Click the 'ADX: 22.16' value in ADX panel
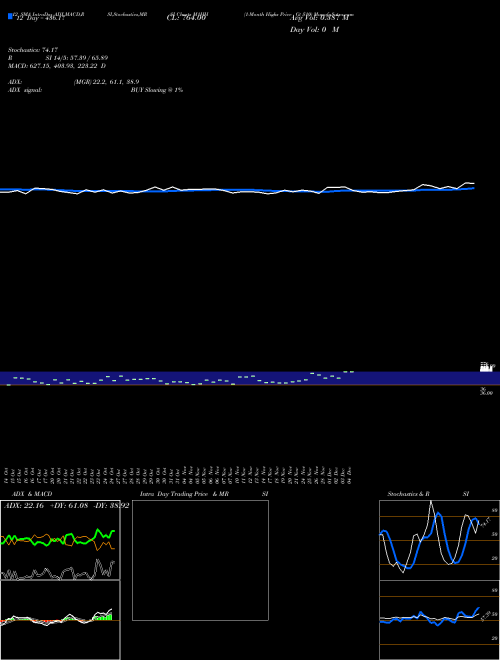 pos(24,506)
